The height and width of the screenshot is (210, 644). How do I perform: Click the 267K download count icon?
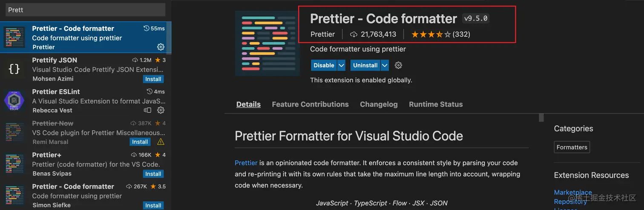pos(129,187)
